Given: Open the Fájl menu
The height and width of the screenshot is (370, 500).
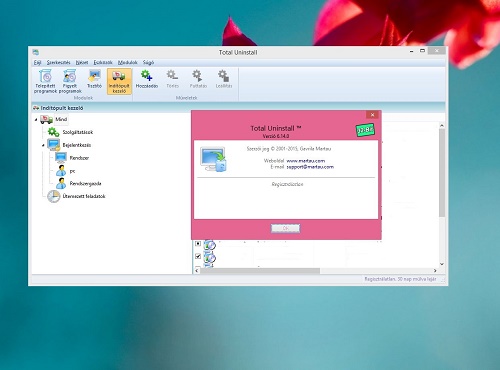Looking at the screenshot, I should (37, 62).
